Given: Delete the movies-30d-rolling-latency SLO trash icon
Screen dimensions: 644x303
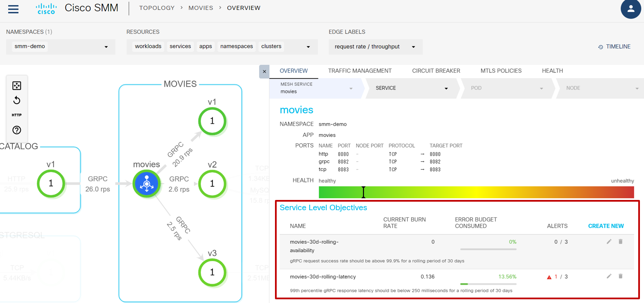Looking at the screenshot, I should click(x=621, y=276).
